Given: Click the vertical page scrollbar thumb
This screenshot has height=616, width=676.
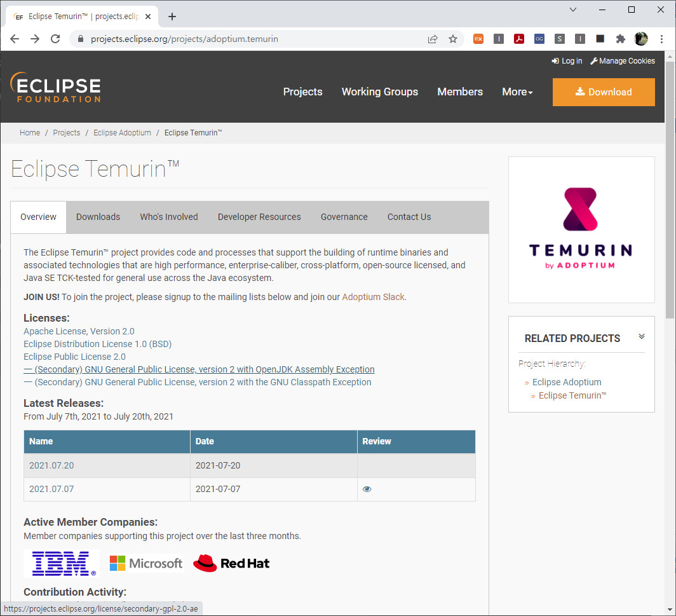Looking at the screenshot, I should [670, 190].
